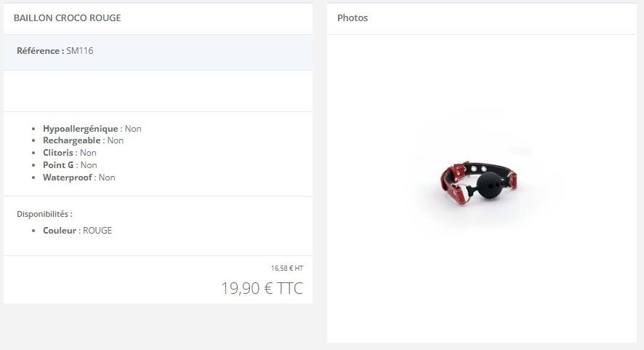This screenshot has height=350, width=644.
Task: Click the Couleur label
Action: pyautogui.click(x=60, y=231)
